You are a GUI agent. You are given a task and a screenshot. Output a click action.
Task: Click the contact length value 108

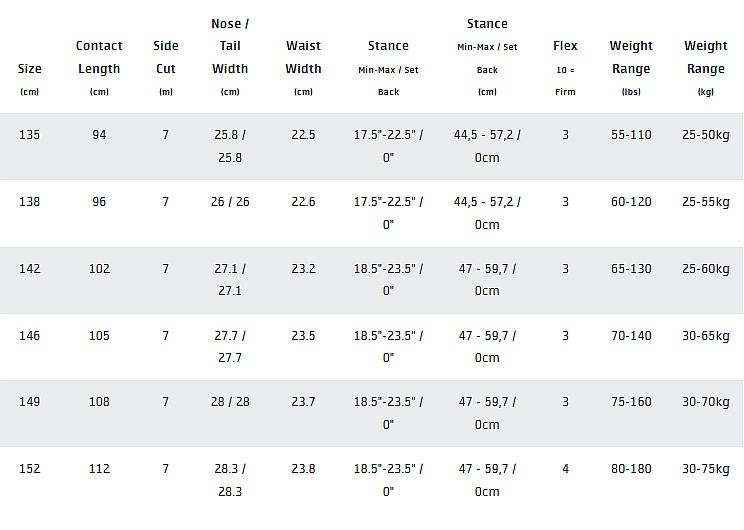99,402
